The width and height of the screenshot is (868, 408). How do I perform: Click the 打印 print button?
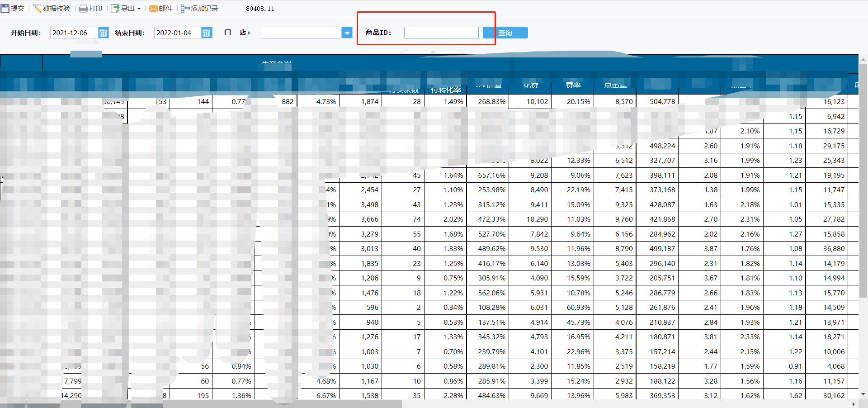(x=90, y=8)
